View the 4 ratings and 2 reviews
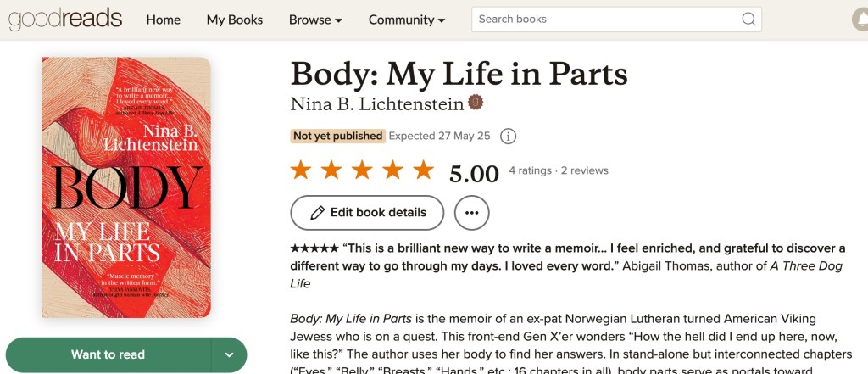Image resolution: width=868 pixels, height=374 pixels. [x=559, y=170]
